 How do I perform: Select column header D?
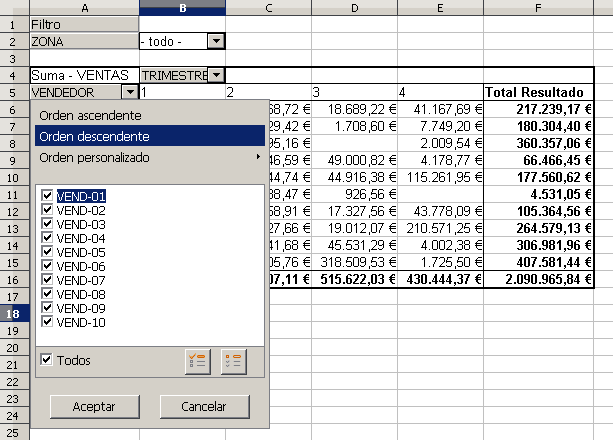pyautogui.click(x=355, y=8)
